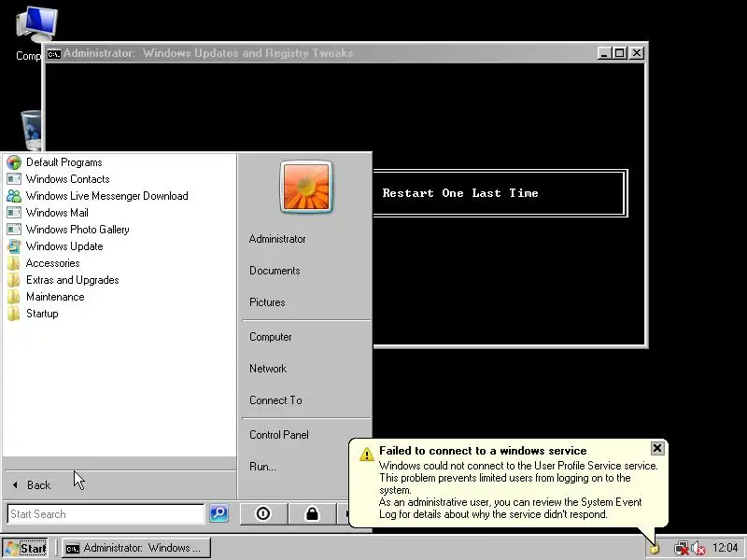Click the Windows Contacts icon
Screen dimensions: 747x560
click(14, 179)
